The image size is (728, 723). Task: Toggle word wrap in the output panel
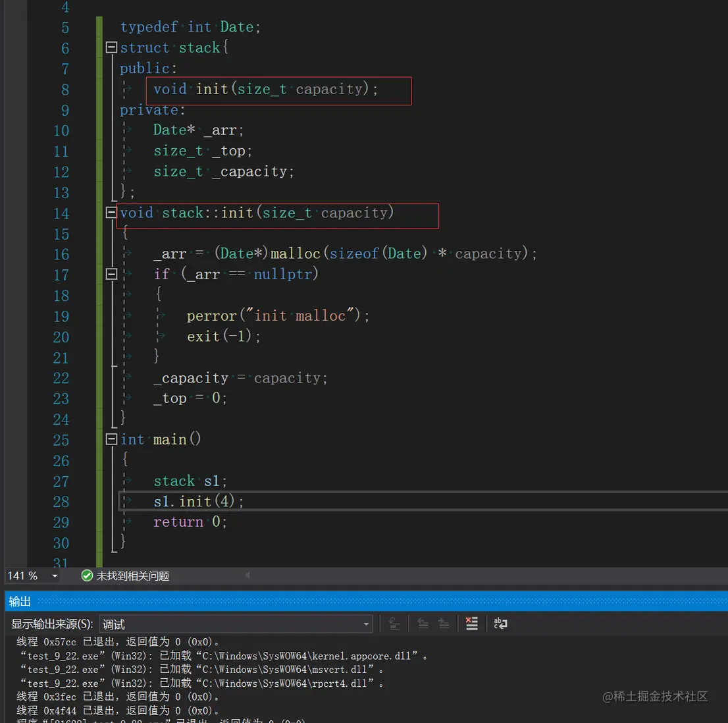[x=500, y=624]
